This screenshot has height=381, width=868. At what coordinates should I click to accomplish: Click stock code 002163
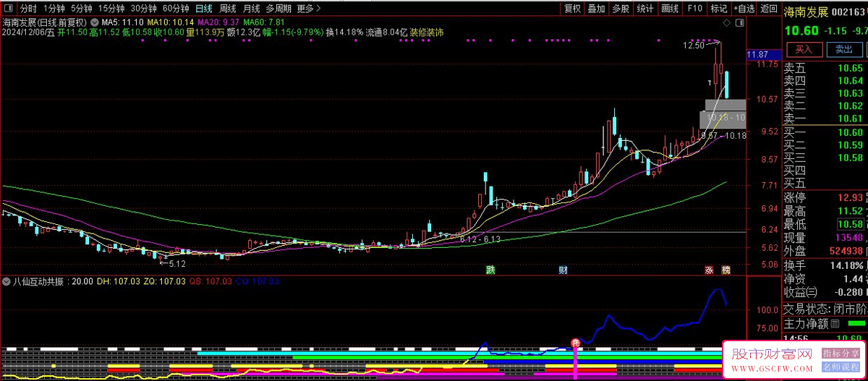[848, 12]
